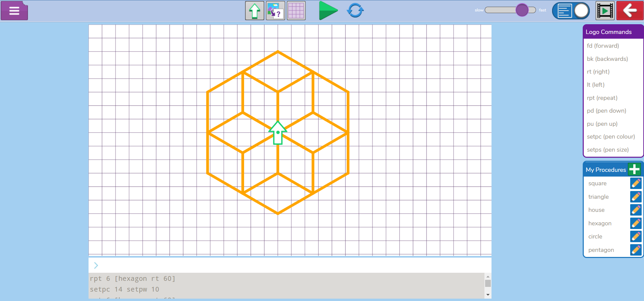Go back with red arrow button
The height and width of the screenshot is (301, 644).
click(x=630, y=11)
